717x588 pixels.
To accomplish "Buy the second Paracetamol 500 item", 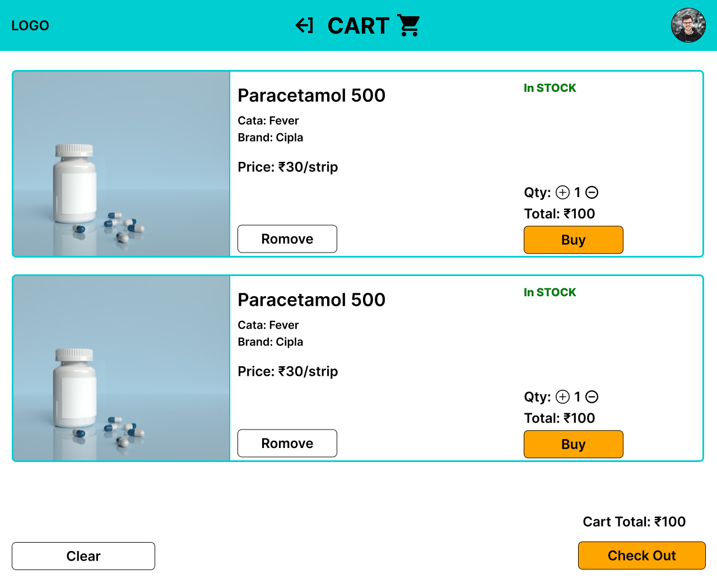I will [x=573, y=445].
